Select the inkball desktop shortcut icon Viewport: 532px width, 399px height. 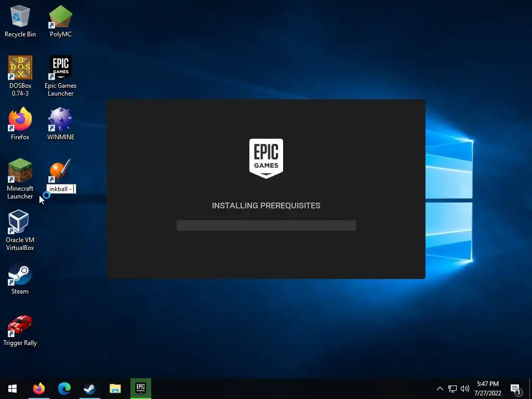coord(60,170)
